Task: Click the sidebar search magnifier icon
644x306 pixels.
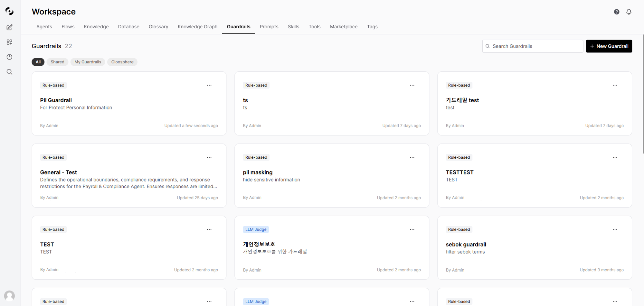Action: [9, 72]
